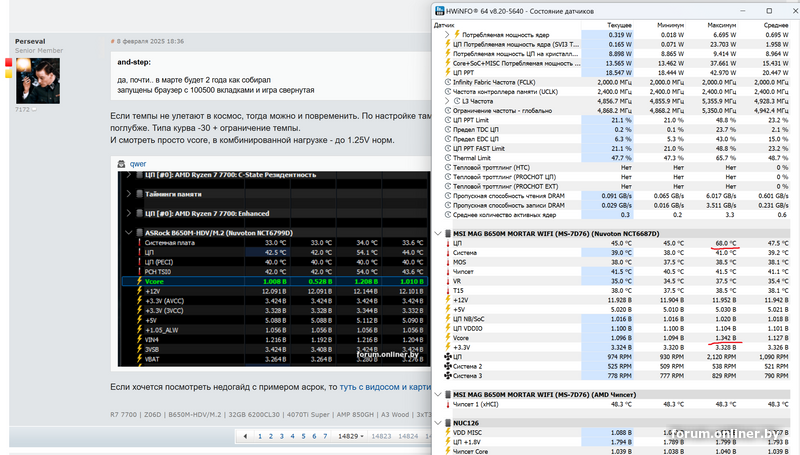Click icon of Пропускная способность чтения DRAM
Viewport: 800px width, 455px height.
[448, 196]
